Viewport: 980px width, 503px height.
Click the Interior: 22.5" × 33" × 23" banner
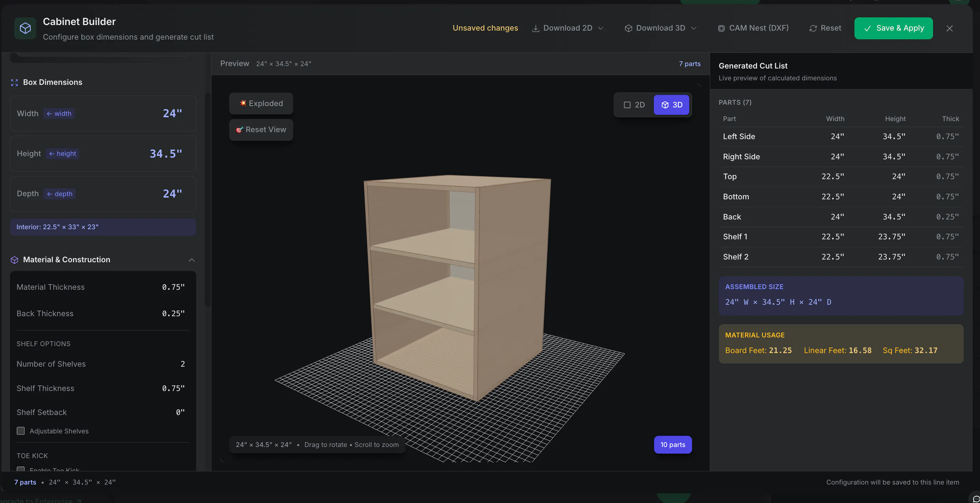pos(103,227)
